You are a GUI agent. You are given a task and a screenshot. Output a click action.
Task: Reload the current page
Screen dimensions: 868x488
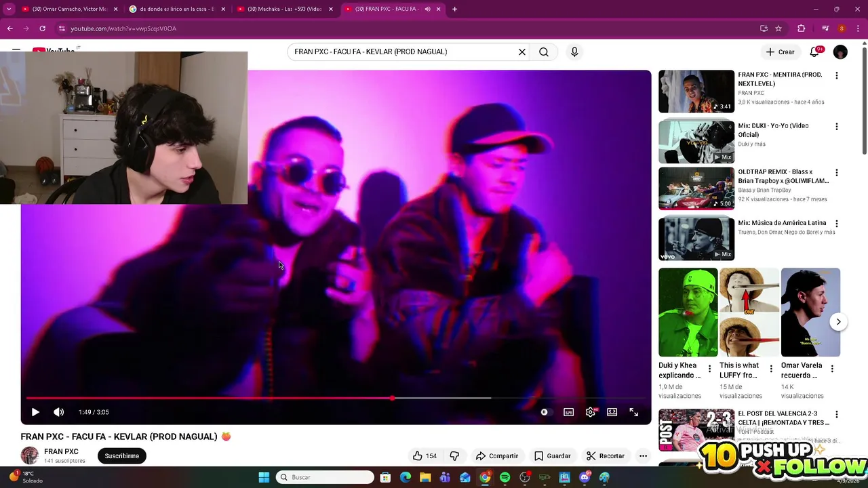point(42,28)
